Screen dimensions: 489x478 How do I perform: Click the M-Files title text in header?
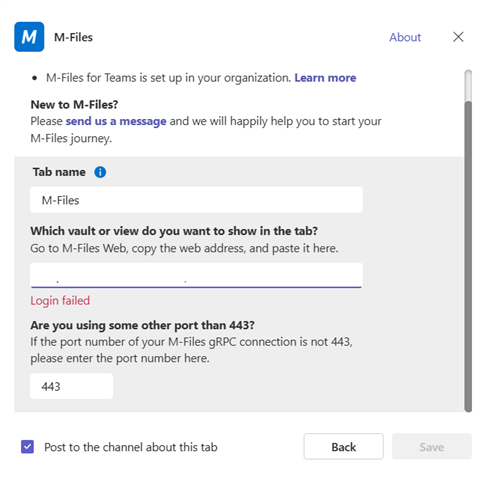coord(73,37)
